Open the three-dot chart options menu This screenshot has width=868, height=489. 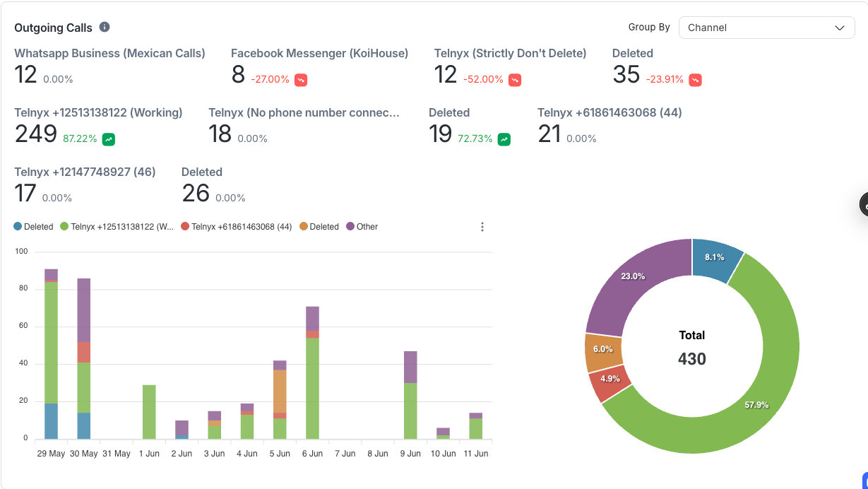(x=482, y=227)
